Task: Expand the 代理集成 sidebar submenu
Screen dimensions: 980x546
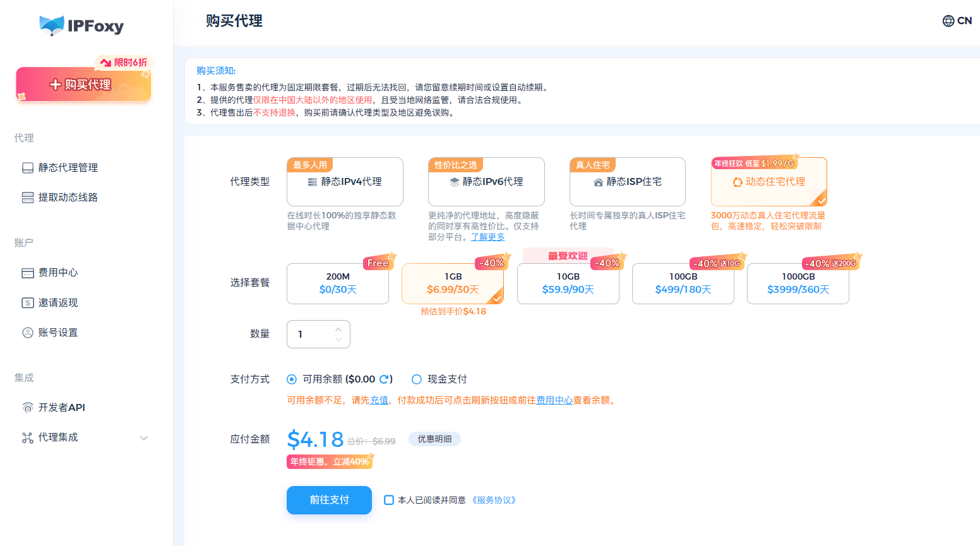Action: pyautogui.click(x=144, y=438)
